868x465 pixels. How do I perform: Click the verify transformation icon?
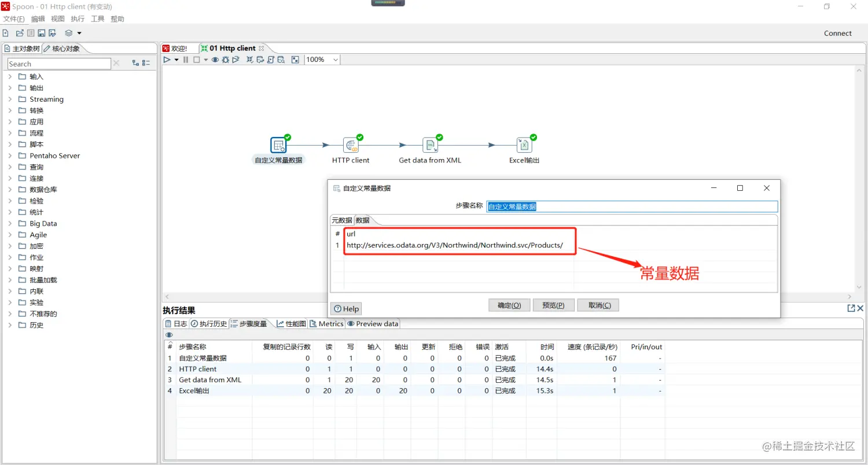point(250,60)
